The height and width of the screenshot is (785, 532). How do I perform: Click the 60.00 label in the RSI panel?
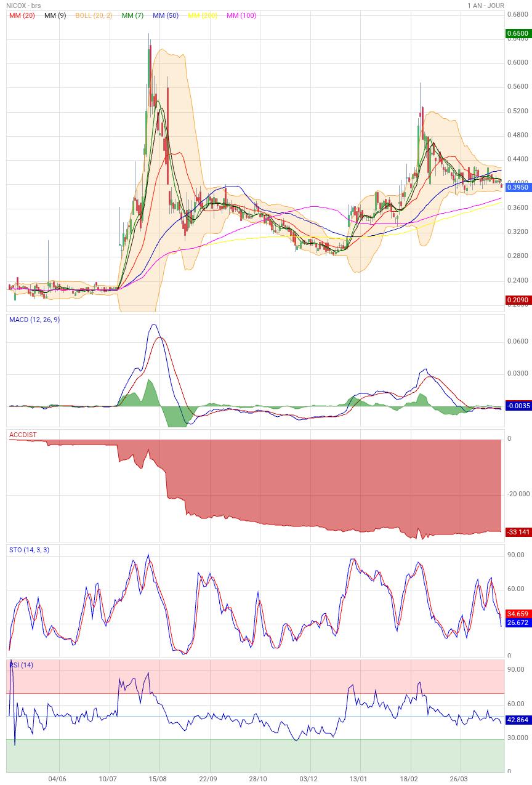516,704
